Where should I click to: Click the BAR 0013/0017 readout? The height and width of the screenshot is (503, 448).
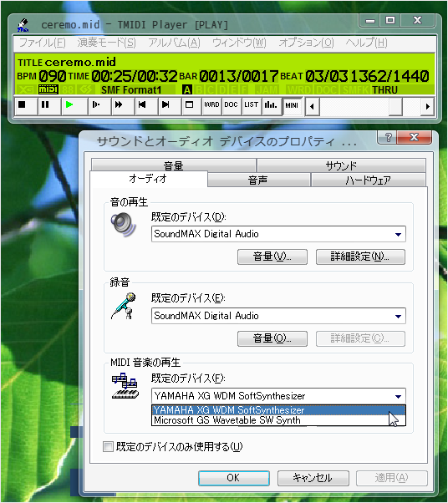point(238,76)
